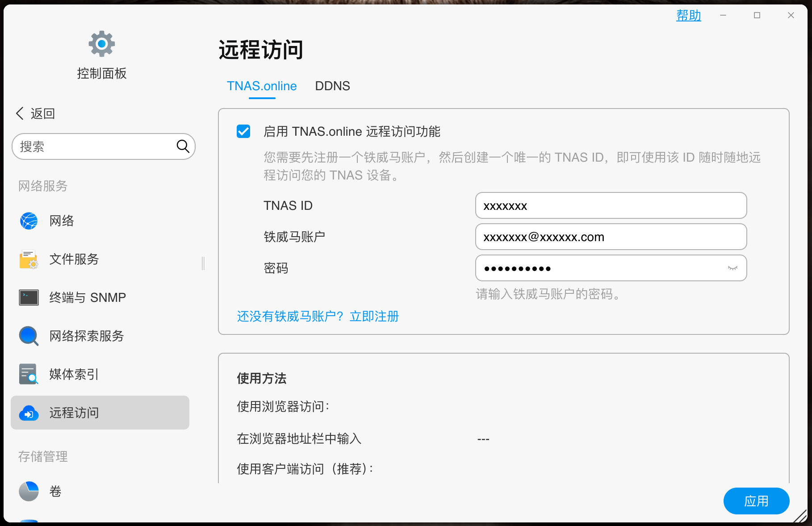Open the 卷 (Volume) storage icon
Image resolution: width=812 pixels, height=526 pixels.
28,491
